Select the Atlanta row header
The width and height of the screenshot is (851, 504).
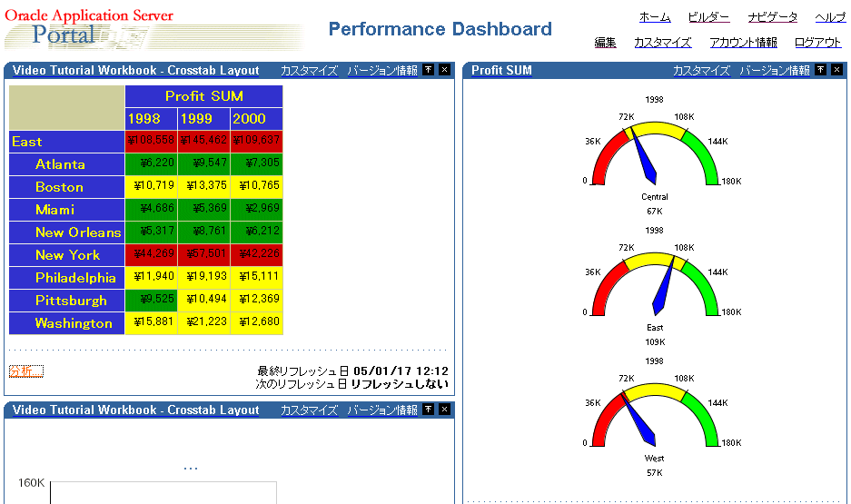pyautogui.click(x=67, y=164)
